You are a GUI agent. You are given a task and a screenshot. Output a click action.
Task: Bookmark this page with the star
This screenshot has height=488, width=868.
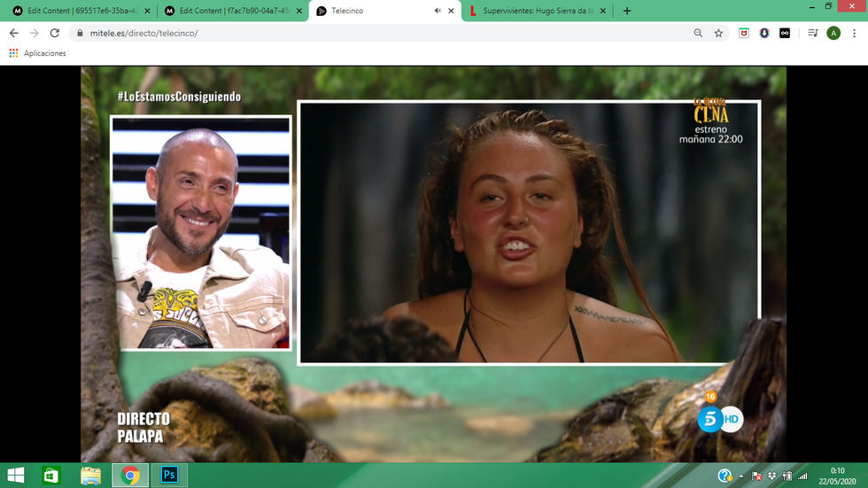point(718,33)
